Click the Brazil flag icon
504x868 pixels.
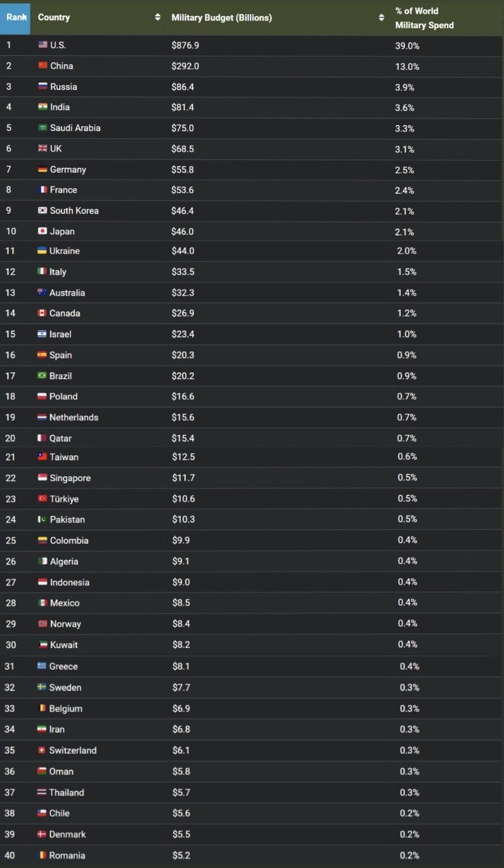click(x=42, y=376)
